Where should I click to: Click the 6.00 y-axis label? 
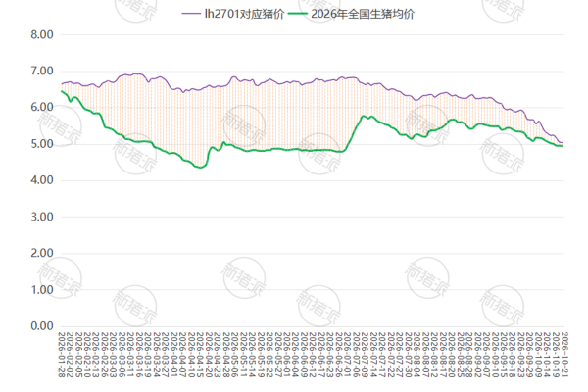point(42,107)
